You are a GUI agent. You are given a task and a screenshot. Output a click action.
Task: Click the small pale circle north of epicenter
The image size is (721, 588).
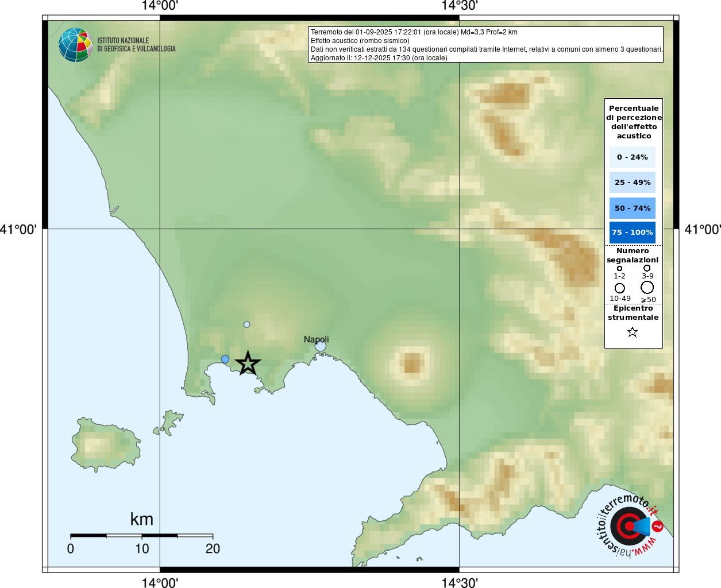(x=246, y=324)
